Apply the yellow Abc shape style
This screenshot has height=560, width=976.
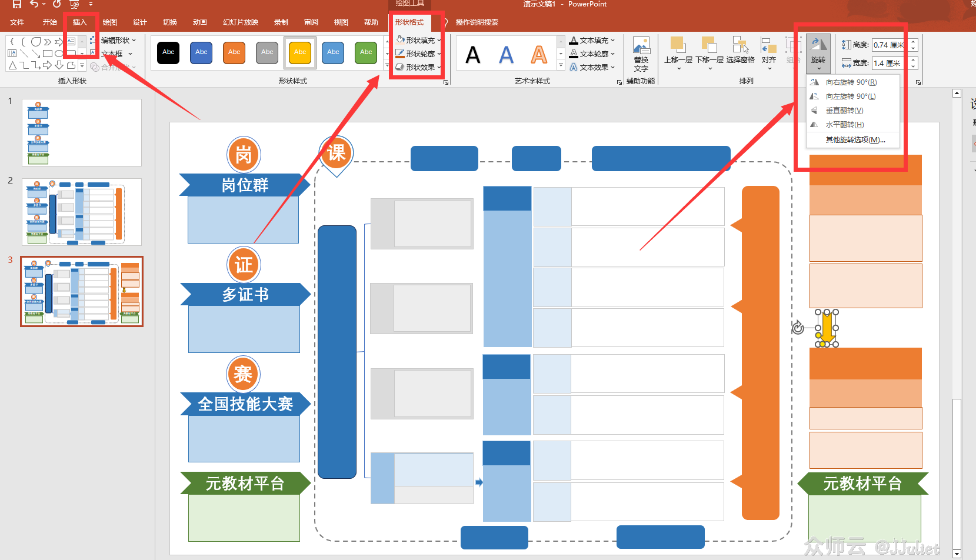tap(300, 52)
